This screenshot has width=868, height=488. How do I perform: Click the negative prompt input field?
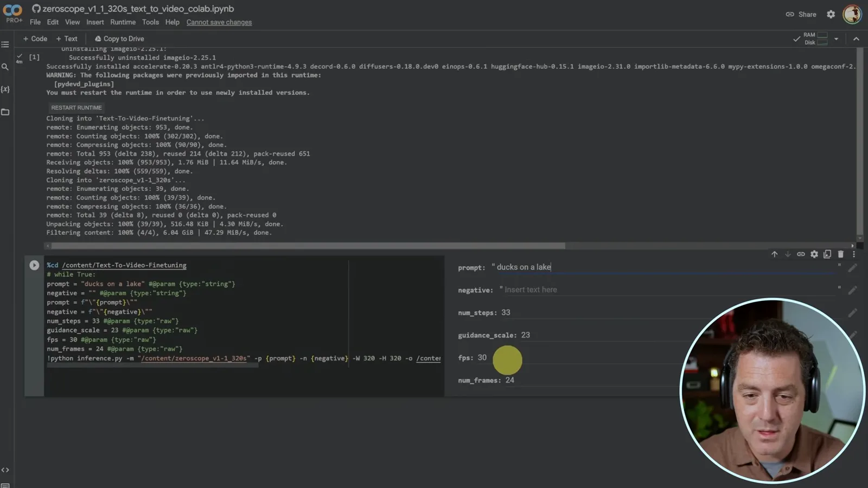[669, 290]
